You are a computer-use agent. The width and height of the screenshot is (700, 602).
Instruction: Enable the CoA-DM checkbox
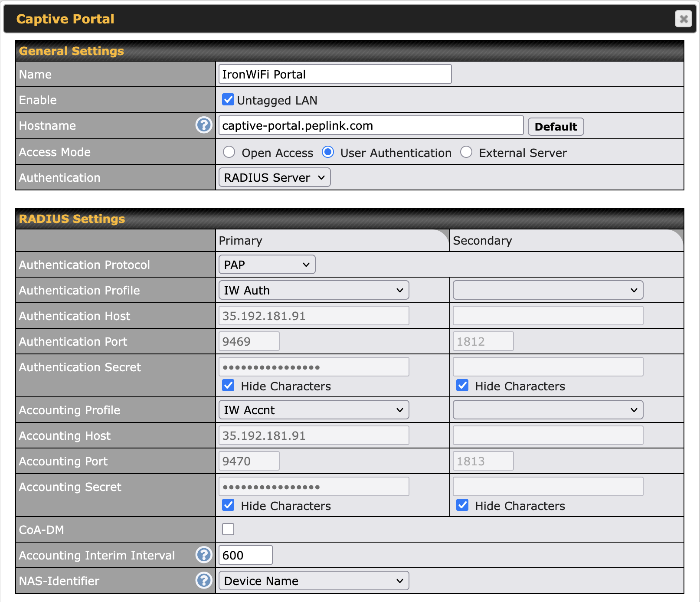[228, 529]
